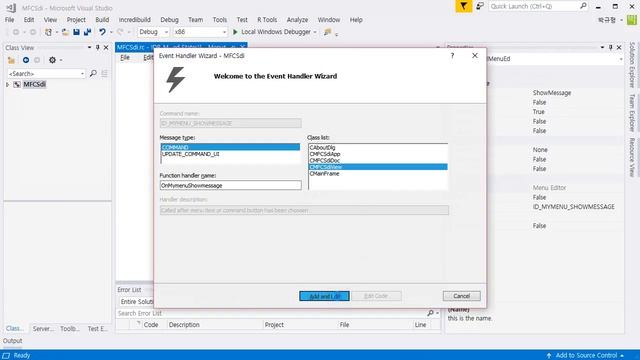The height and width of the screenshot is (360, 640).
Task: Click the Find in Files toolbar icon
Action: tap(327, 32)
